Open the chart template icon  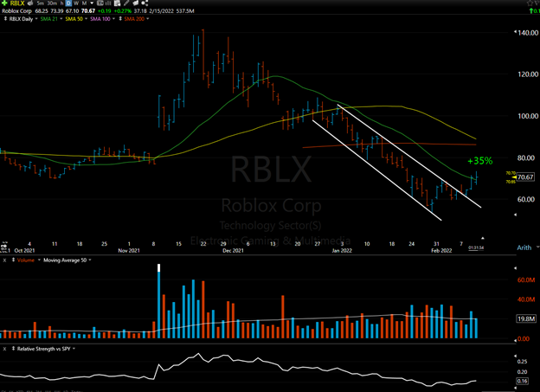(x=100, y=3)
